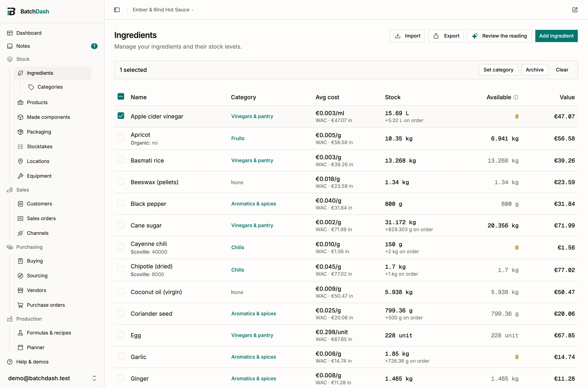Open the Coriander seed ingredient name
The height and width of the screenshot is (388, 588).
pos(151,314)
